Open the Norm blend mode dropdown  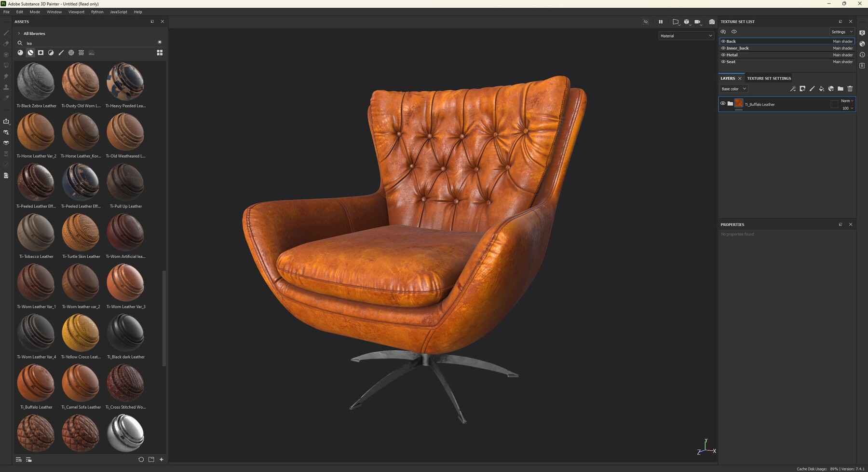847,101
